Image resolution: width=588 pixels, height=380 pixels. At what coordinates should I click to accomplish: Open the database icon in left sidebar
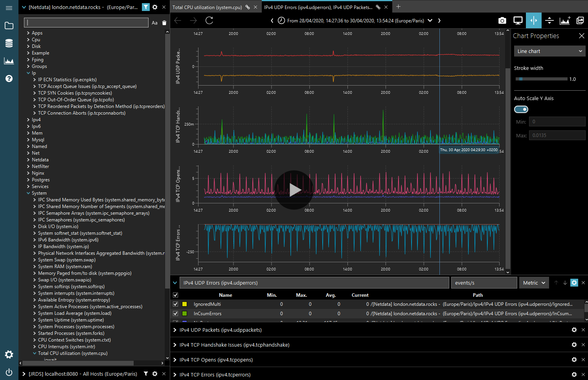9,43
